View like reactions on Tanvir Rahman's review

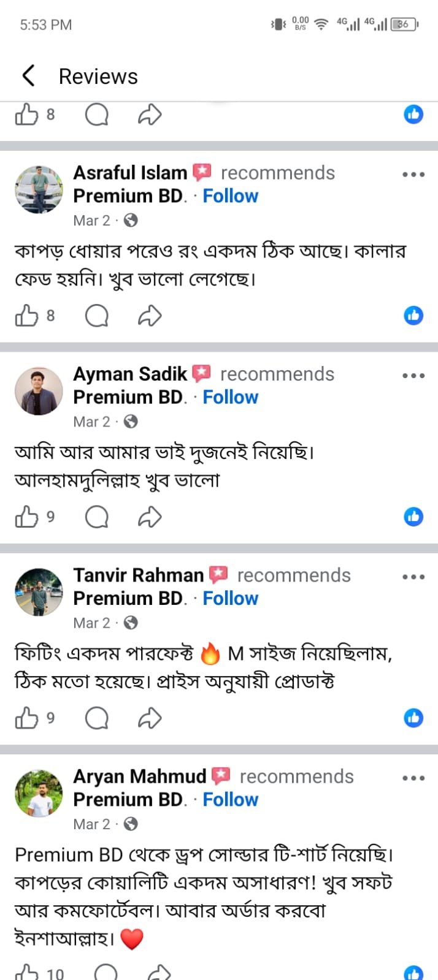coord(413,718)
